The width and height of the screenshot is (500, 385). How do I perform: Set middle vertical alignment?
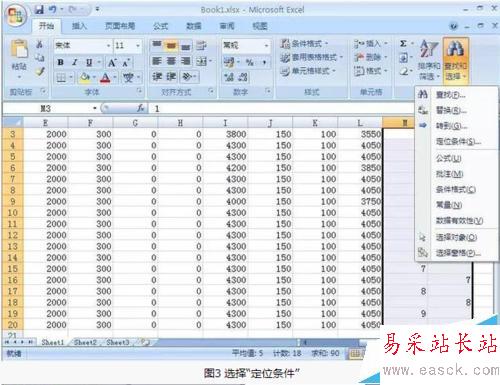[x=171, y=45]
